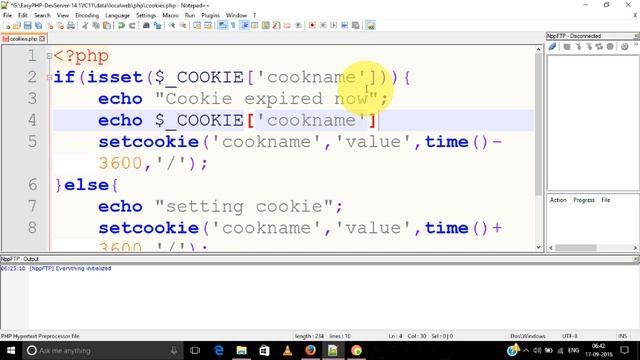Click the NppFTP queue horizontal scrollbar thumb

coord(576,248)
